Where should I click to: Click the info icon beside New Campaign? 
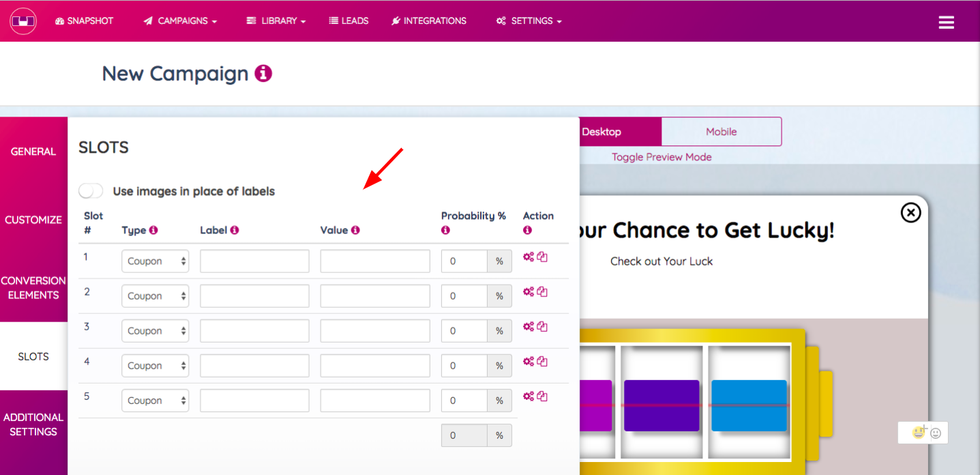263,73
